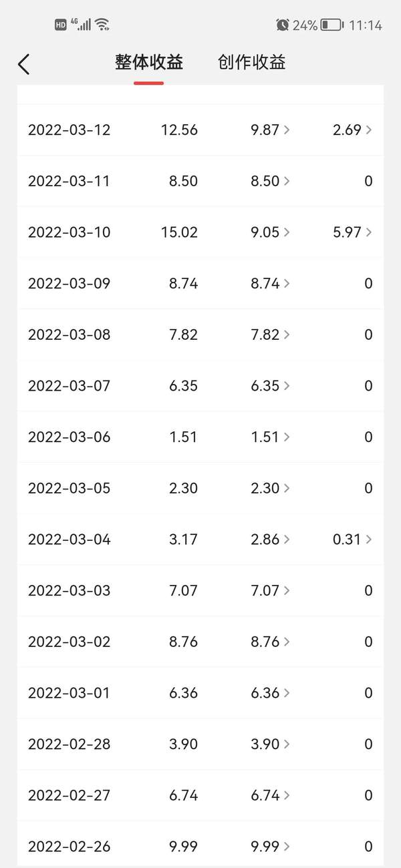401x868 pixels.
Task: Expand the 2.69 detail for 2022-03-12
Action: (352, 130)
